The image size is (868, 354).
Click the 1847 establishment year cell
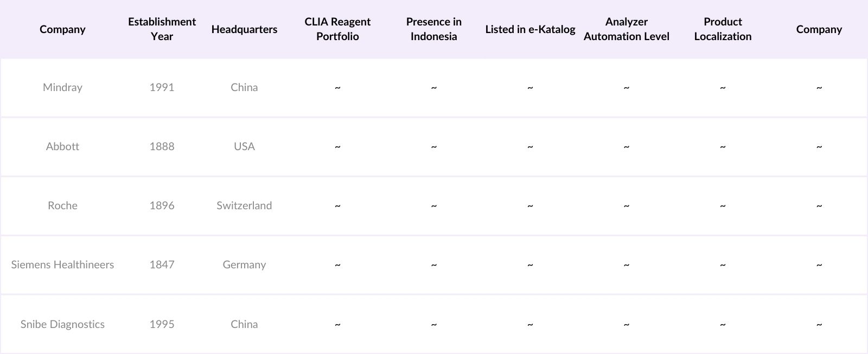pyautogui.click(x=162, y=265)
